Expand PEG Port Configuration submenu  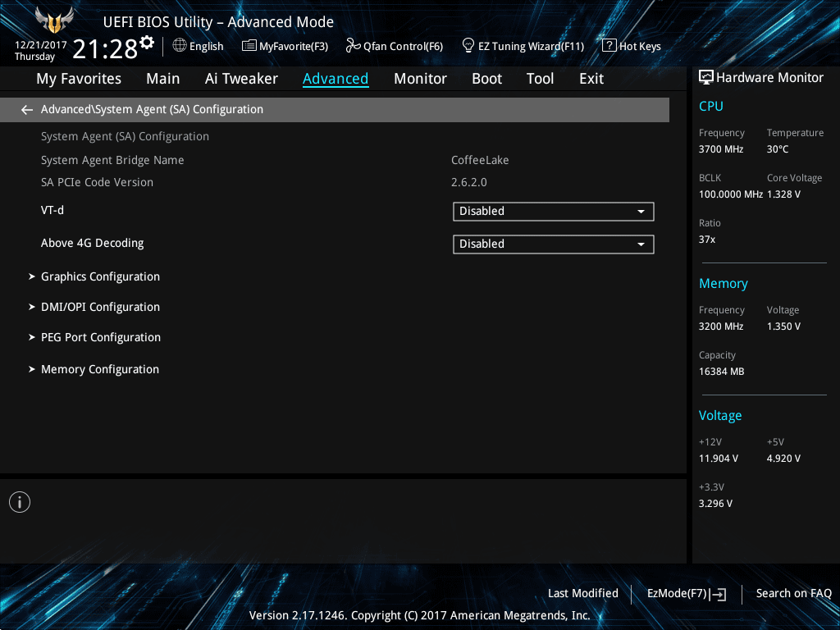coord(101,337)
